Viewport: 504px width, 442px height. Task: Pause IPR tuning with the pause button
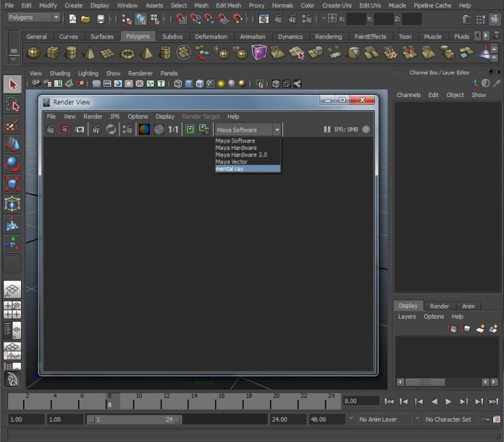pyautogui.click(x=327, y=129)
